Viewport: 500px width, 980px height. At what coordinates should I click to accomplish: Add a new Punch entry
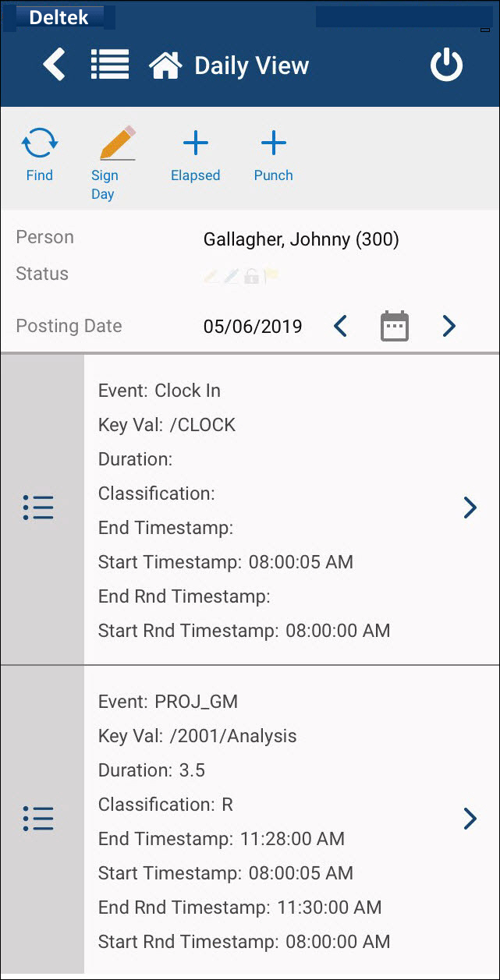[x=273, y=143]
